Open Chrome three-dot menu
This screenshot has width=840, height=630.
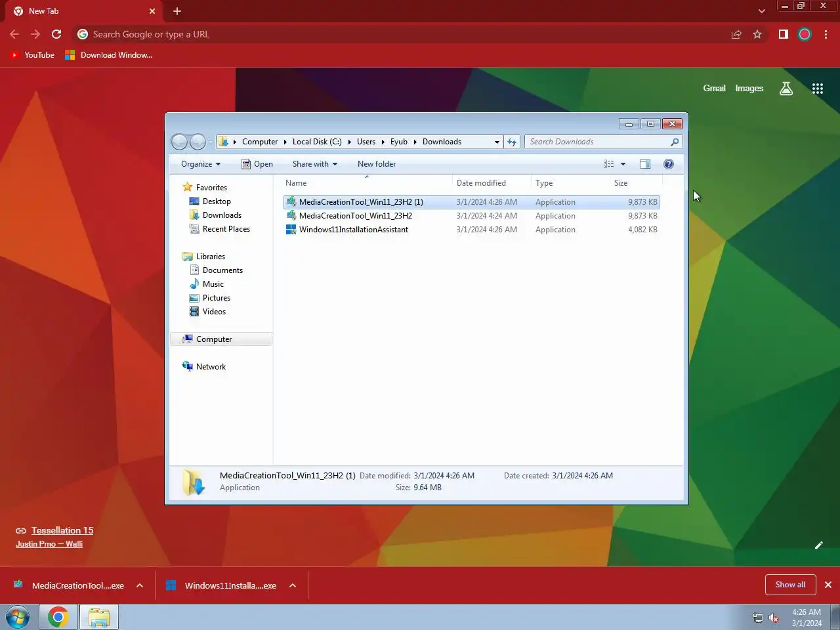pos(826,34)
